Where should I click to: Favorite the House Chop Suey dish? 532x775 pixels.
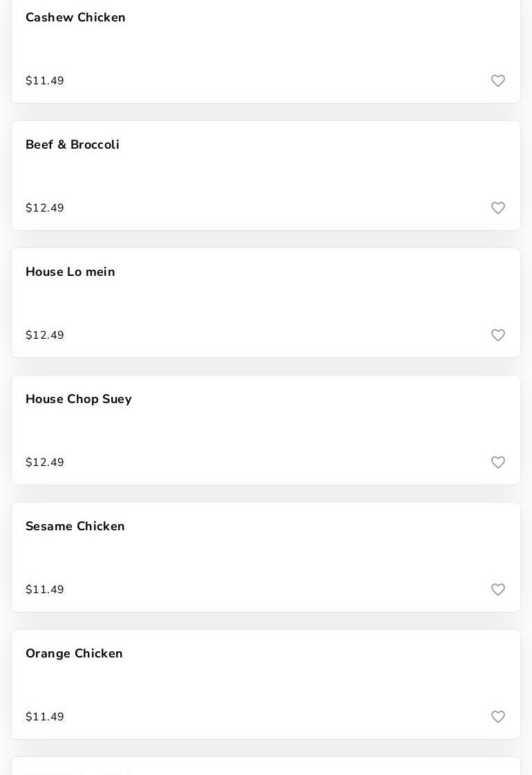(498, 463)
